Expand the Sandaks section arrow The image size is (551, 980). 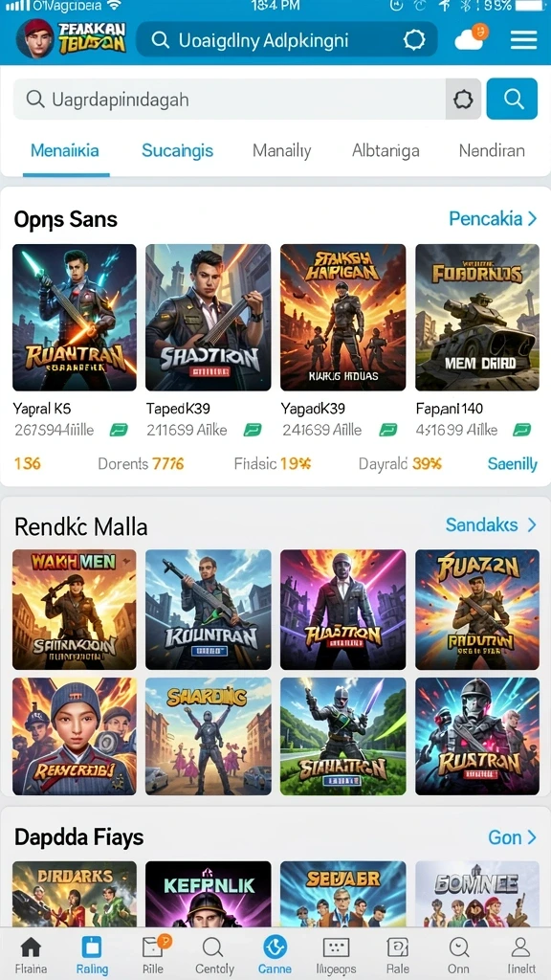point(491,525)
